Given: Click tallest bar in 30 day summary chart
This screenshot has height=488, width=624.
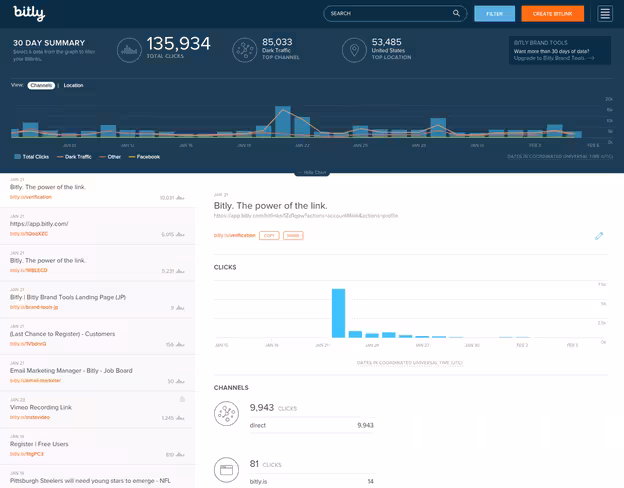Looking at the screenshot, I should 283,122.
